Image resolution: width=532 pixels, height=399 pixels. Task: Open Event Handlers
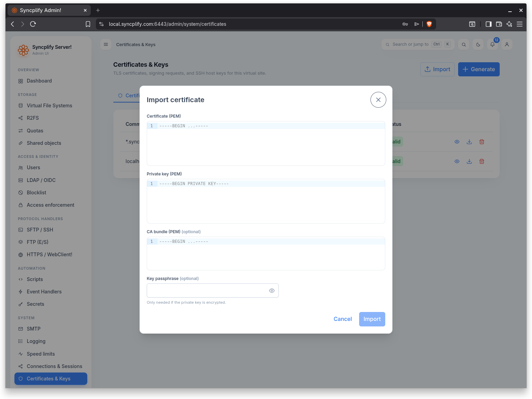tap(51, 292)
